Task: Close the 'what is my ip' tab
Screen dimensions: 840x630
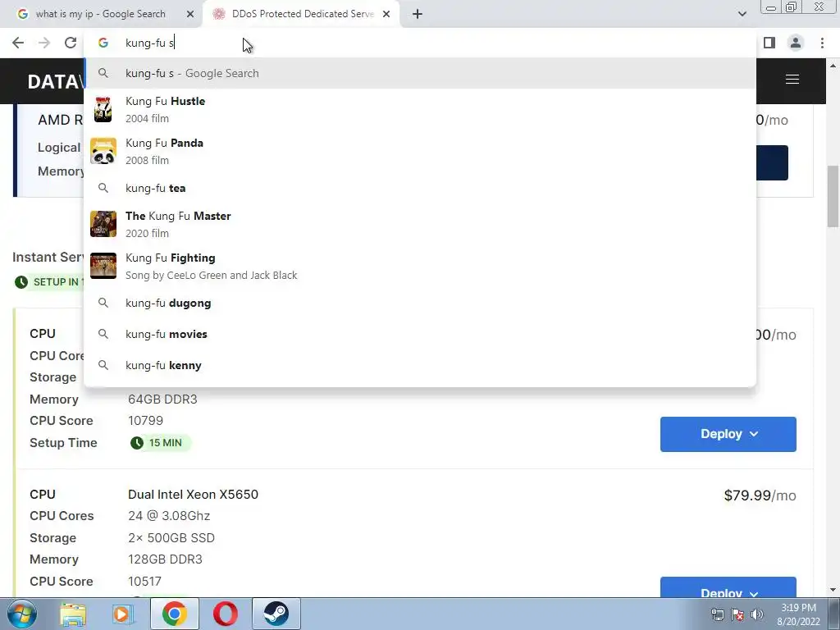Action: point(190,14)
